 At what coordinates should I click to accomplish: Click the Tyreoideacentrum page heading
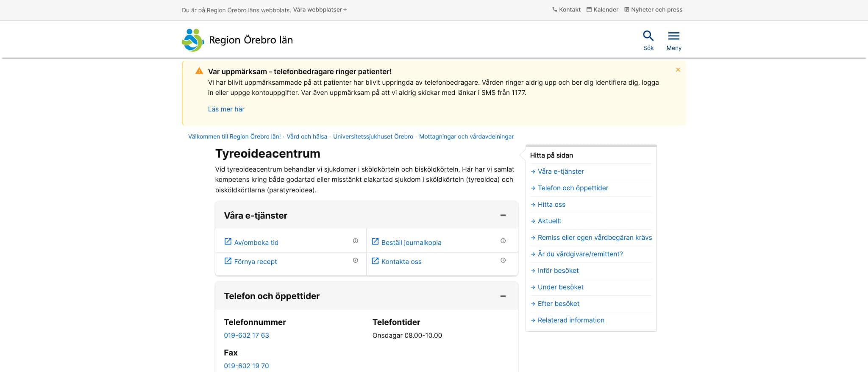pos(267,153)
